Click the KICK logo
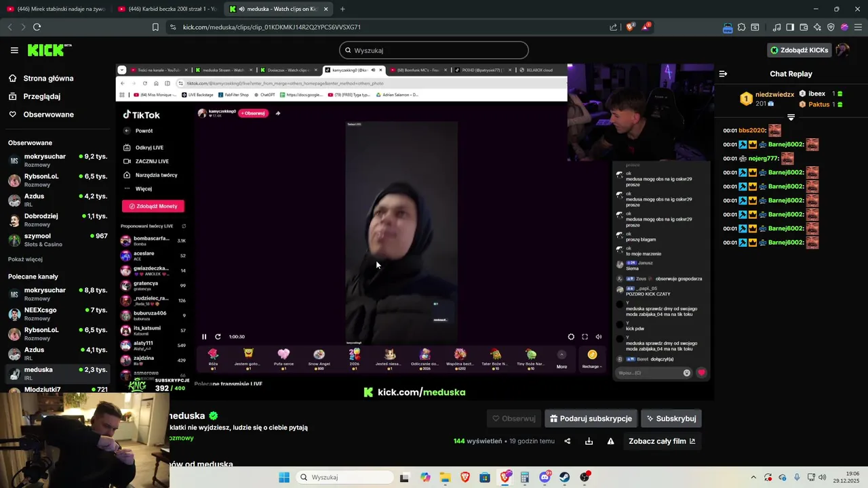The width and height of the screenshot is (868, 488). pos(49,50)
